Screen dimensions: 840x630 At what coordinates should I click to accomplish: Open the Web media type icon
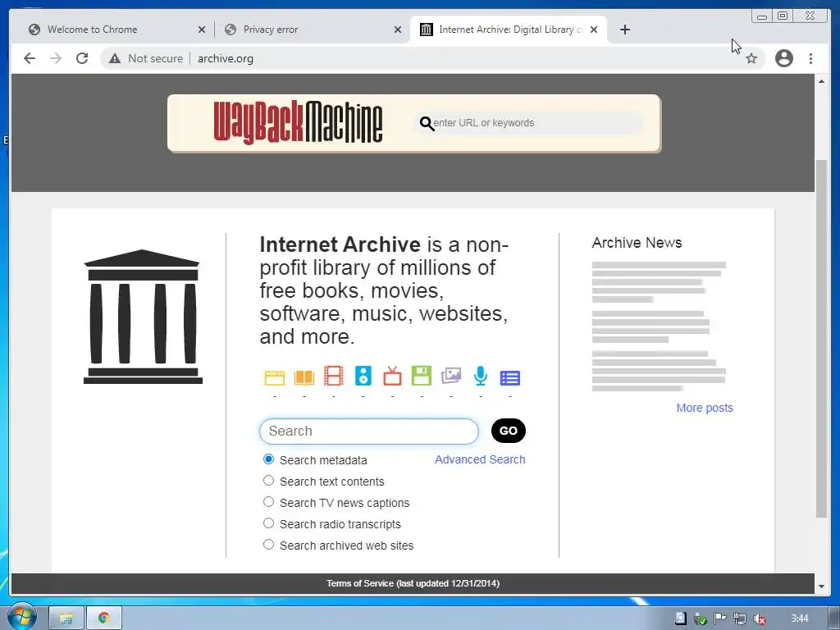click(x=274, y=377)
